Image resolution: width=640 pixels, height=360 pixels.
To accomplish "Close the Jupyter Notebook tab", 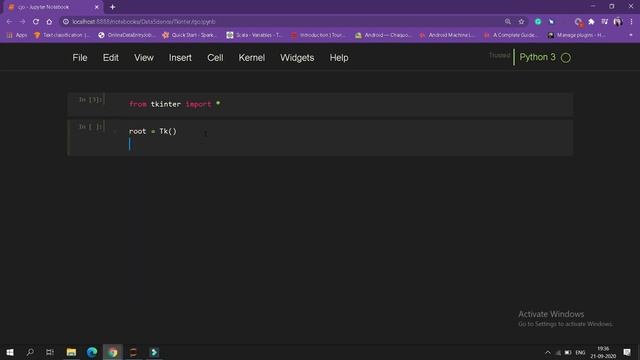I will (x=97, y=7).
